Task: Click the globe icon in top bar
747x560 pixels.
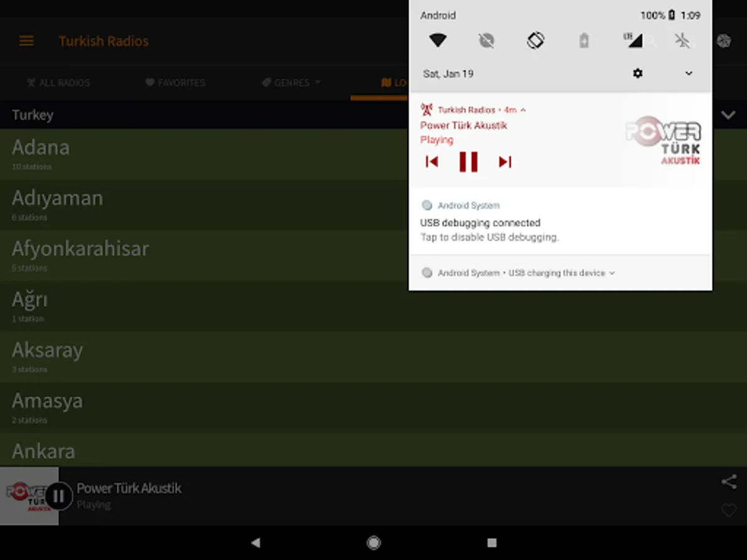Action: pyautogui.click(x=723, y=41)
